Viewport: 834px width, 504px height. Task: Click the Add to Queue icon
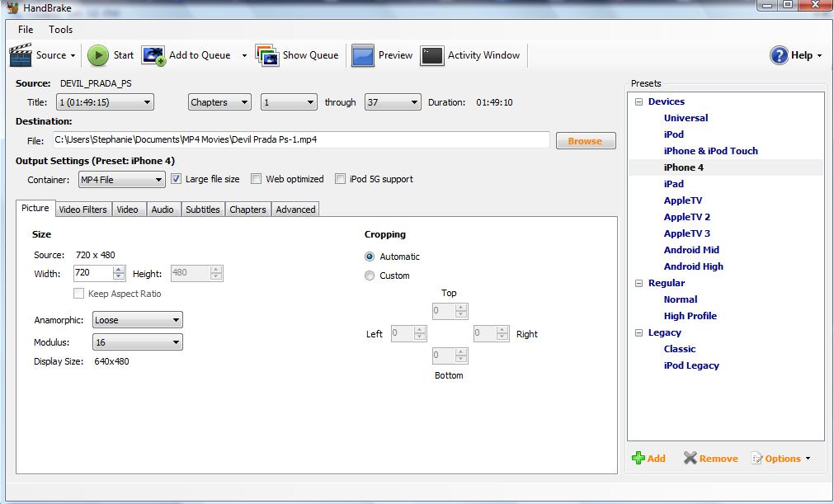(x=153, y=55)
